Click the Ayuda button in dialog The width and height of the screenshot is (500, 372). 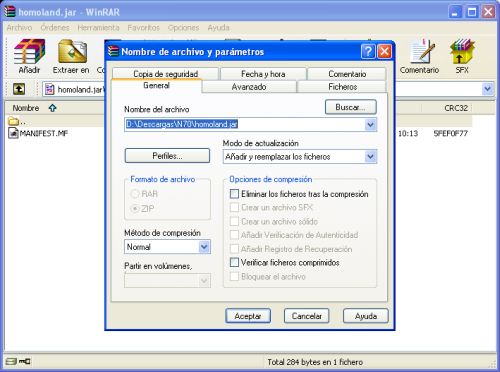coord(366,316)
